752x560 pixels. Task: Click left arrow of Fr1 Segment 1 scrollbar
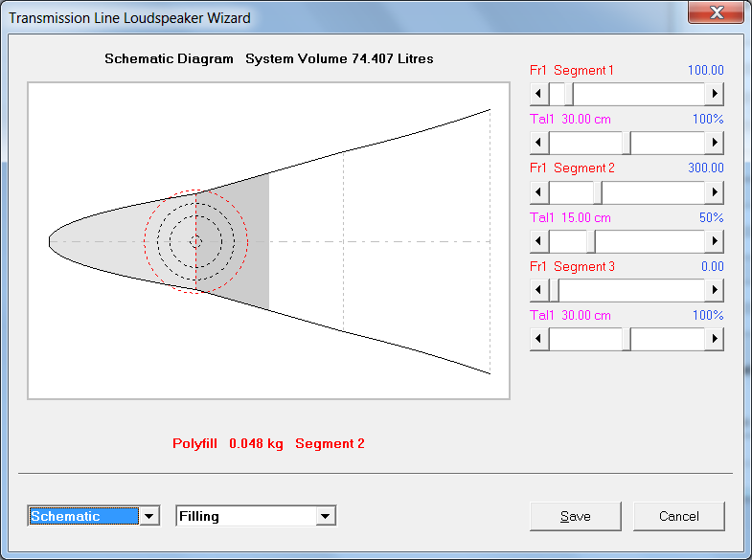click(539, 94)
